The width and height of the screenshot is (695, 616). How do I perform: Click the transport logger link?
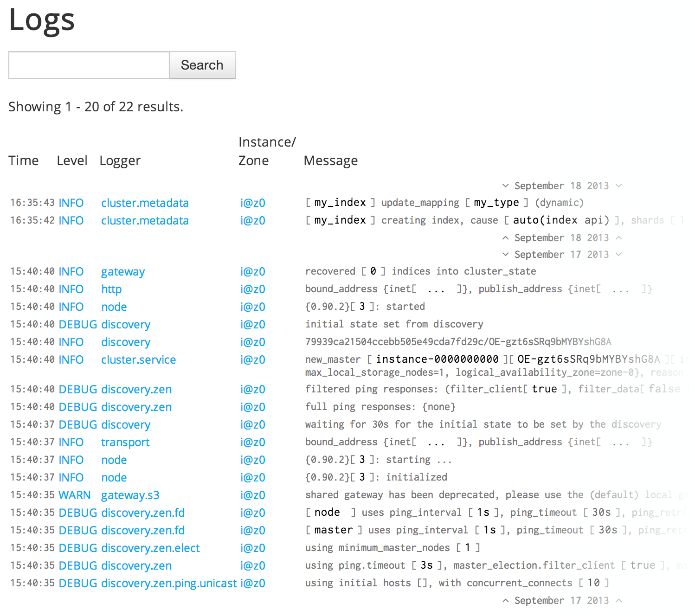[125, 442]
